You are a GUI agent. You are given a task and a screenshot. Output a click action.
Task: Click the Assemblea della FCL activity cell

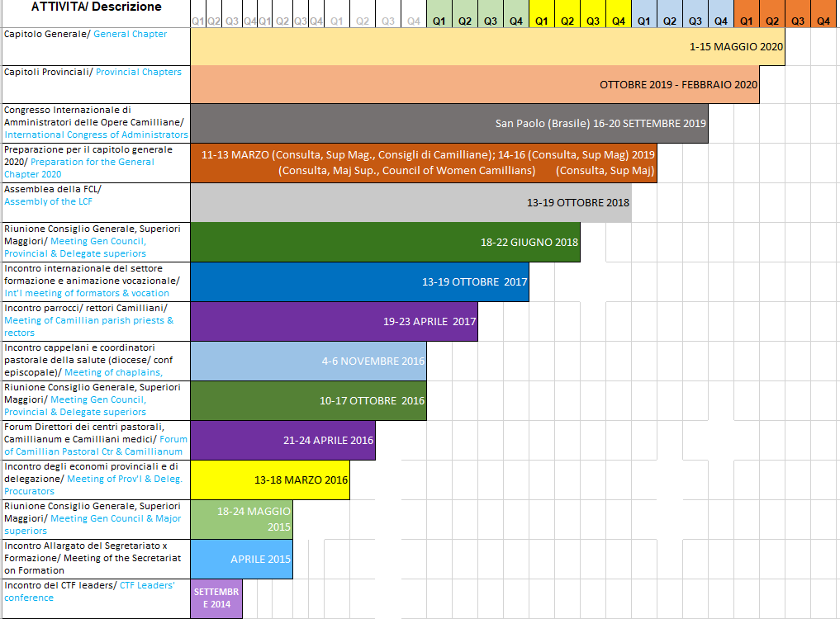coord(96,202)
